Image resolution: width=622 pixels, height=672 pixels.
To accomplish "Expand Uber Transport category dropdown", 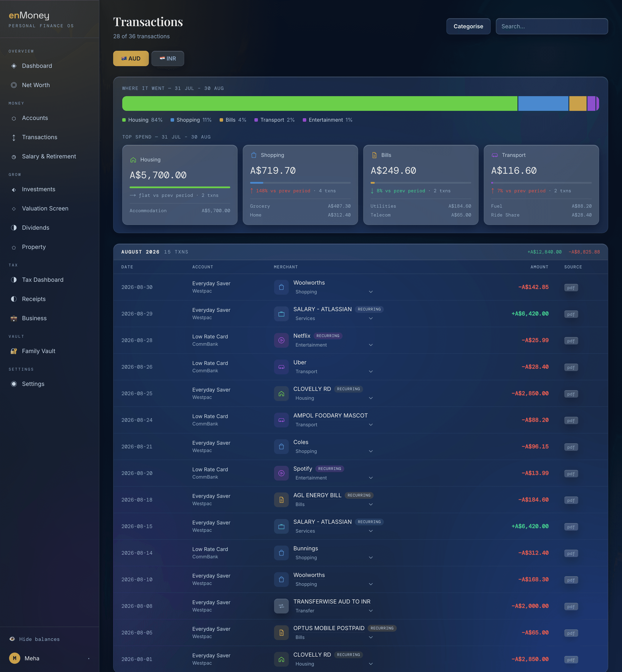I will 334,372.
